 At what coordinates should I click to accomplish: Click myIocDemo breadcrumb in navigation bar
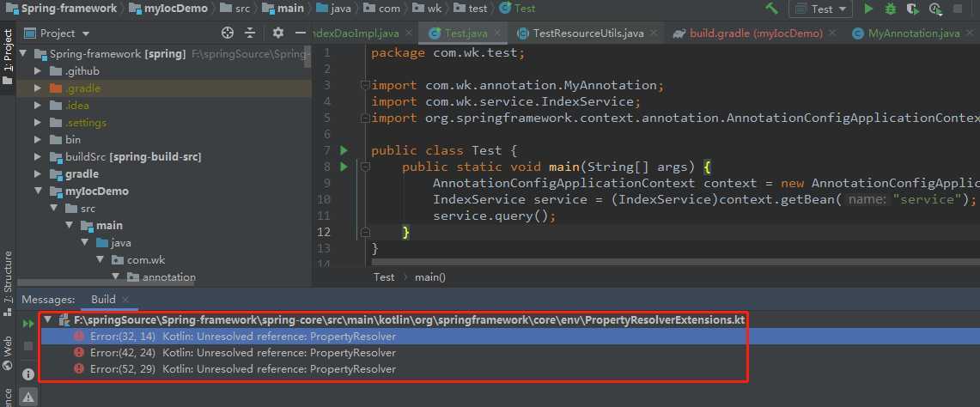pos(168,8)
